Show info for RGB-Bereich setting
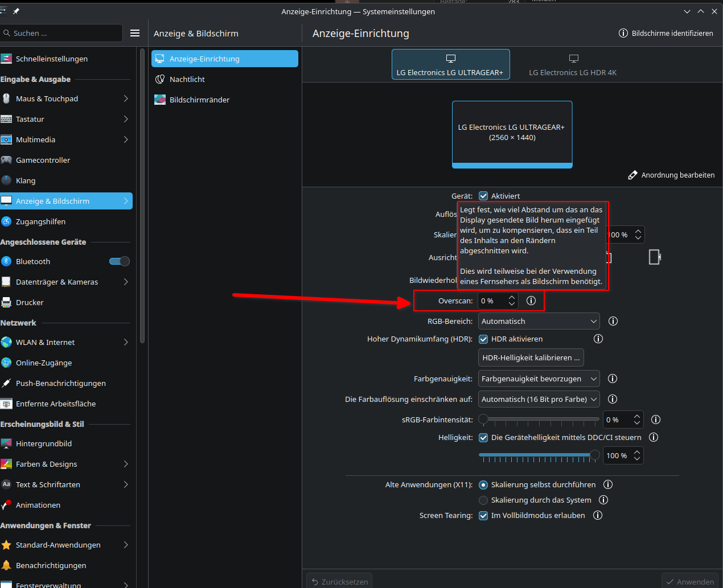 [613, 321]
